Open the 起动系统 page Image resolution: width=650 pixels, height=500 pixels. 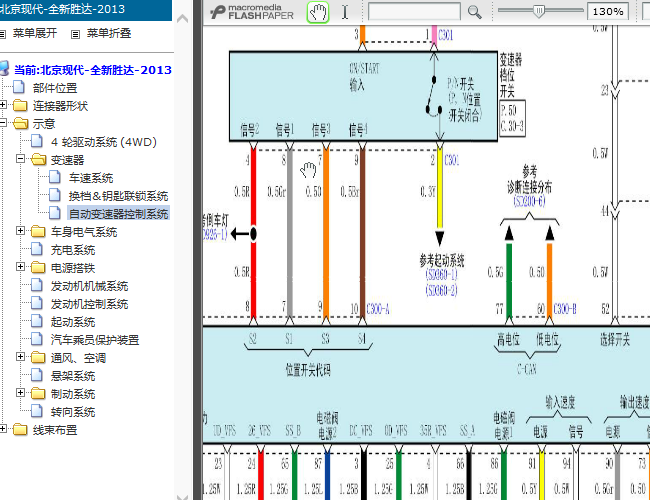click(x=73, y=322)
